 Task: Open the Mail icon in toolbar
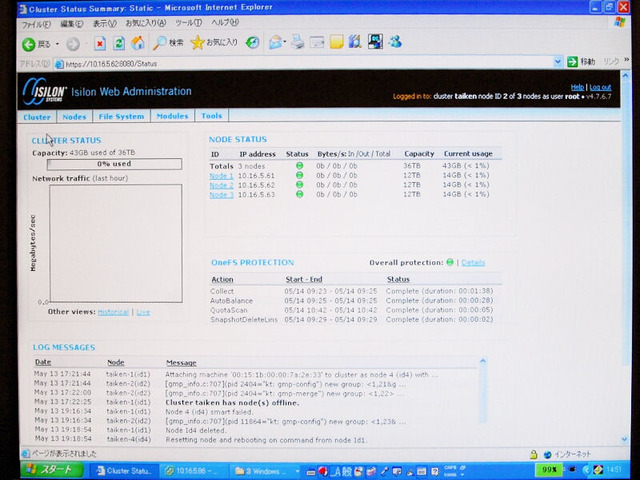pos(276,42)
